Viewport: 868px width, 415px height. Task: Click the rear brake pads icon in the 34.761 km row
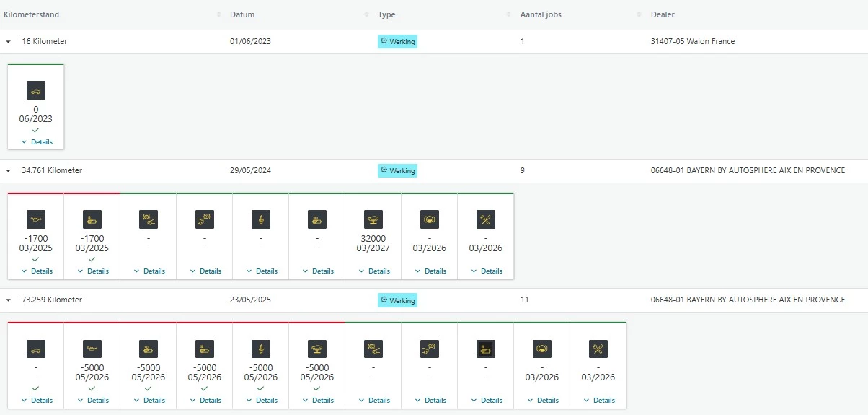point(205,219)
